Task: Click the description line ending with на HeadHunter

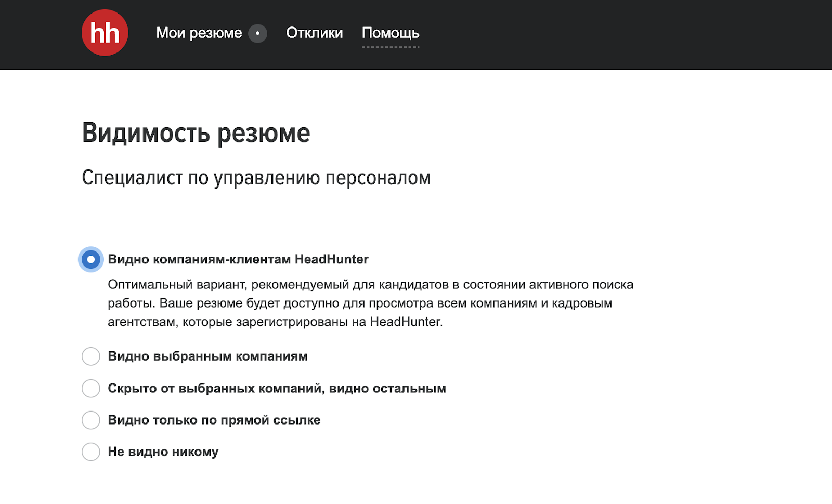Action: coord(275,322)
